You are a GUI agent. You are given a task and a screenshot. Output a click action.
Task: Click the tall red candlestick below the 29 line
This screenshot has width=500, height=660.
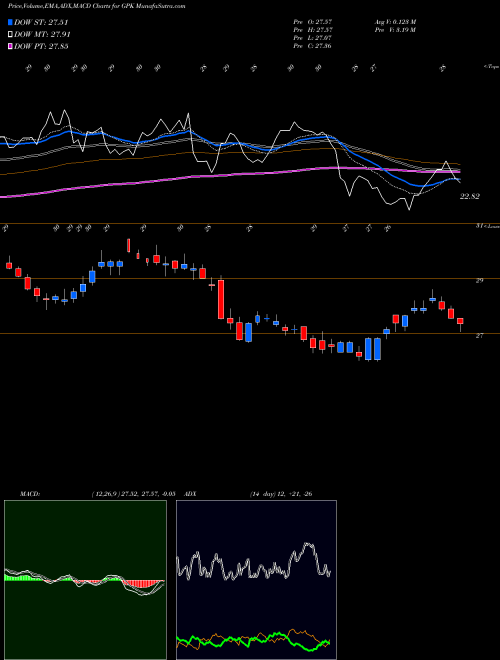pos(221,299)
